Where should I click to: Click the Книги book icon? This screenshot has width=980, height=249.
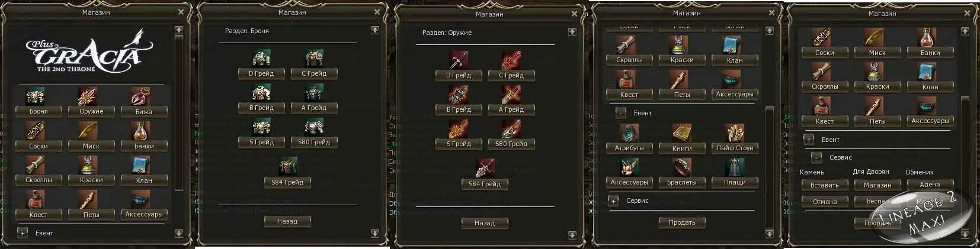(681, 133)
